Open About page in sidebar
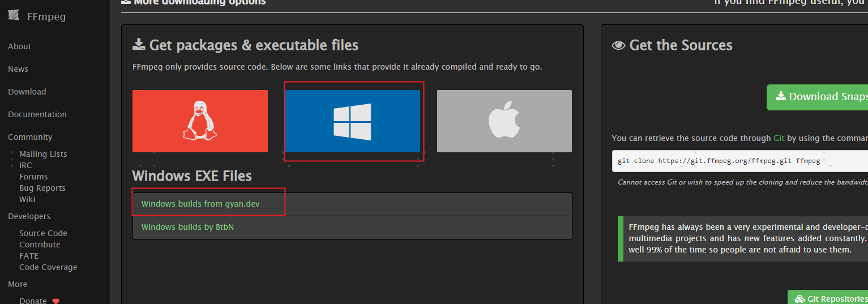The height and width of the screenshot is (304, 868). click(20, 46)
